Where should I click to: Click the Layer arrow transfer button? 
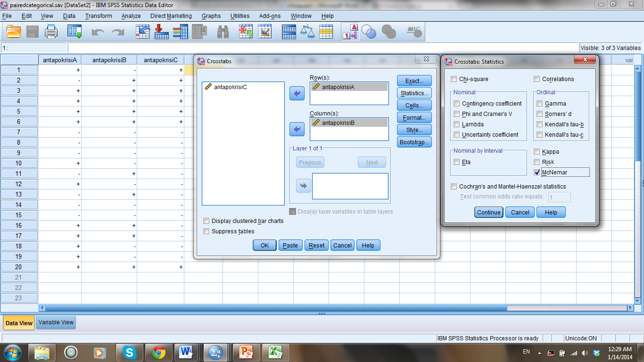click(304, 186)
